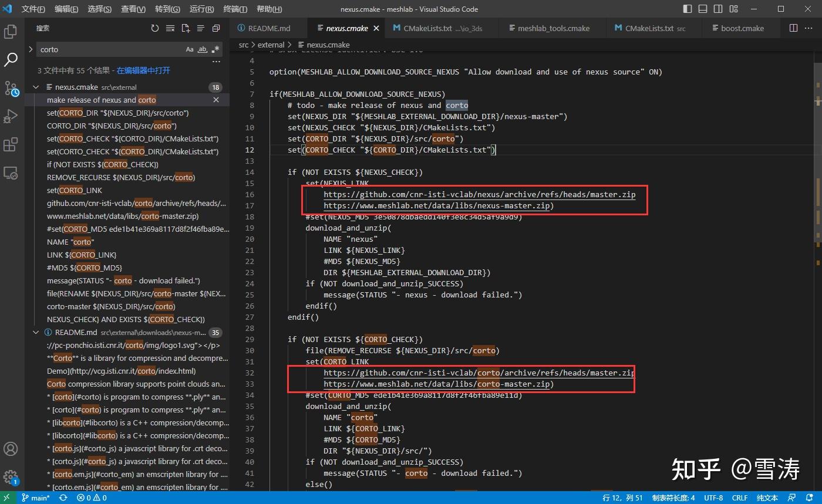The width and height of the screenshot is (822, 504).
Task: Open meshlab.net nexus-master.zip link
Action: (436, 205)
